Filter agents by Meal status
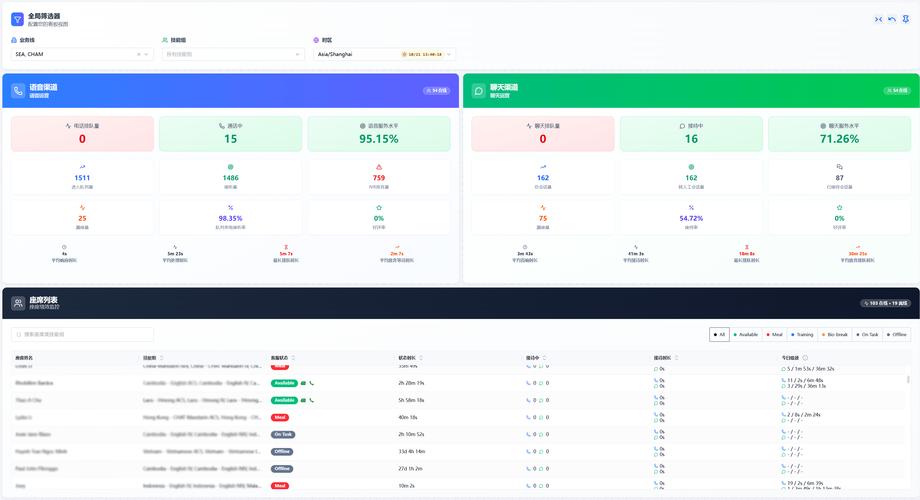 click(x=774, y=335)
